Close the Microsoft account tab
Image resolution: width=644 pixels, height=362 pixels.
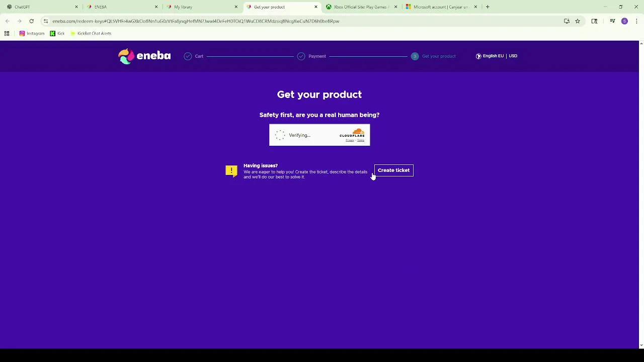tap(475, 7)
